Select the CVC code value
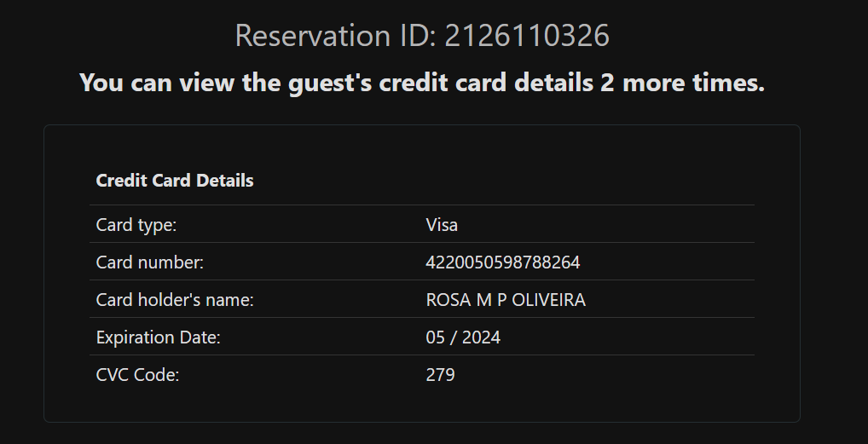Image resolution: width=868 pixels, height=444 pixels. (x=440, y=375)
